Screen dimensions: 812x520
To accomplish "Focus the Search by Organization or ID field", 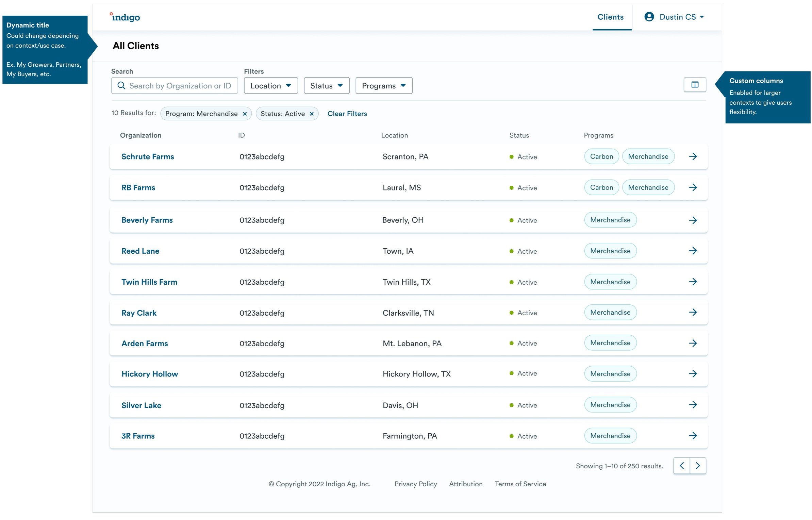I will click(x=174, y=86).
